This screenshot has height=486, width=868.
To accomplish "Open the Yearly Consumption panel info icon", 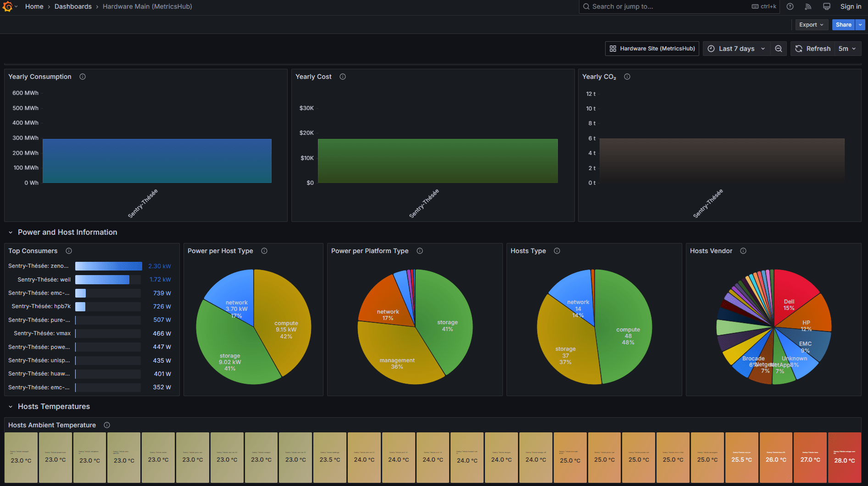I will [83, 77].
